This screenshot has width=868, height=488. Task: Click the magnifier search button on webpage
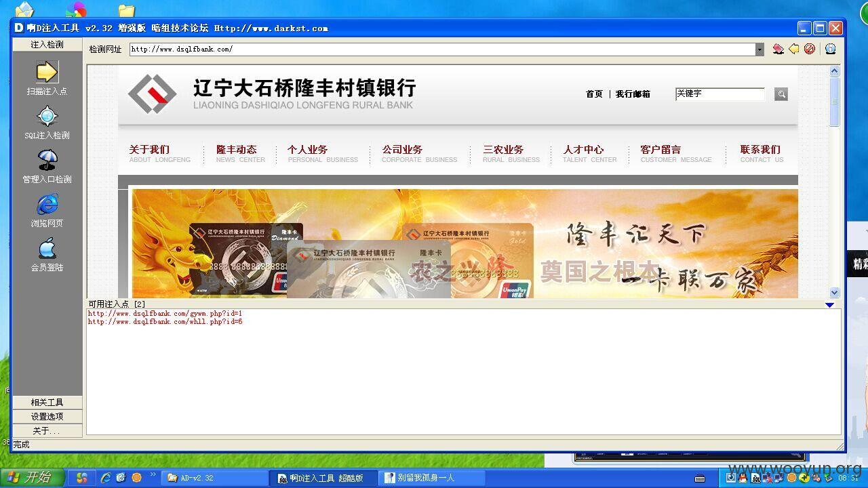pos(781,94)
